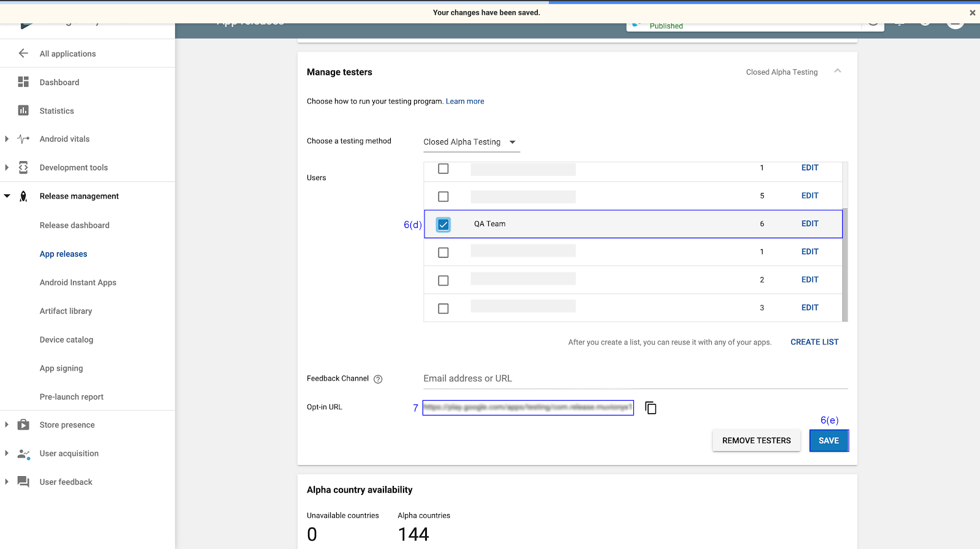Click the copy Opt-in URL icon
Screen dimensions: 980x549
pos(650,408)
